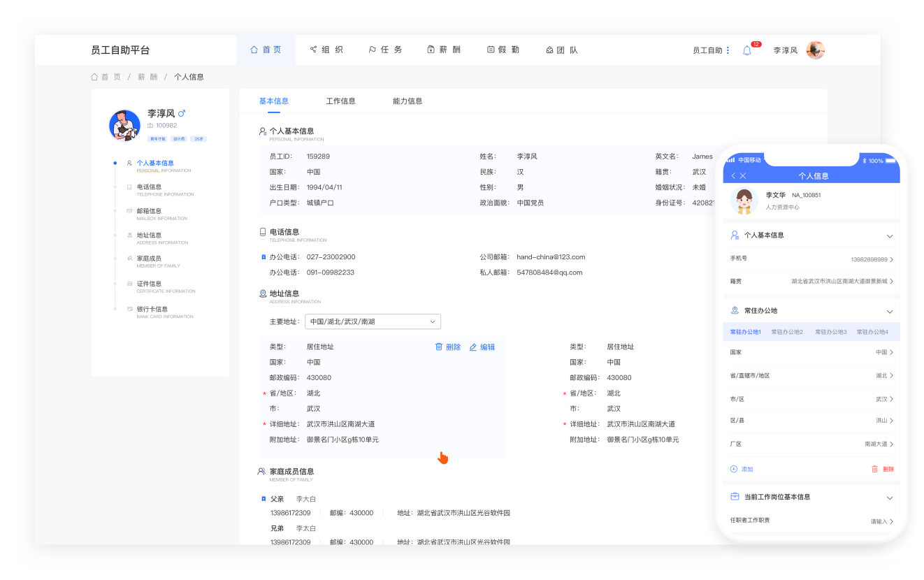Click the sidebar profile avatar of 李淳风
The height and width of the screenshot is (580, 924).
(x=125, y=126)
